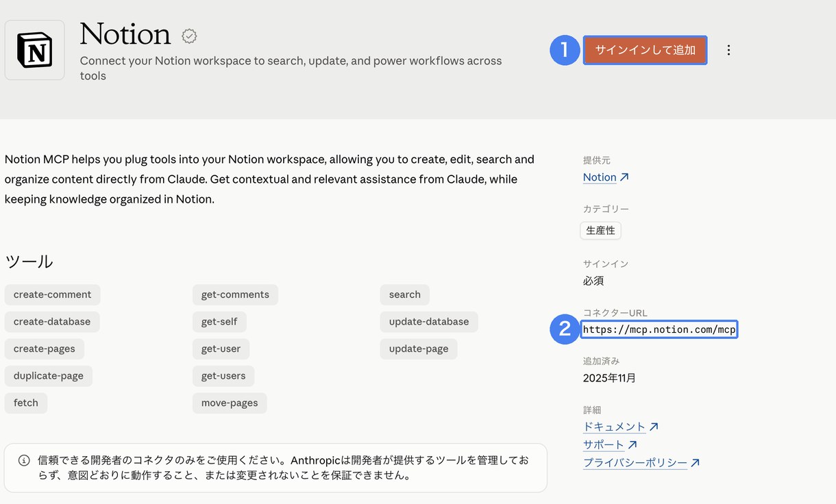Click the Notion MCP description paragraph

269,179
